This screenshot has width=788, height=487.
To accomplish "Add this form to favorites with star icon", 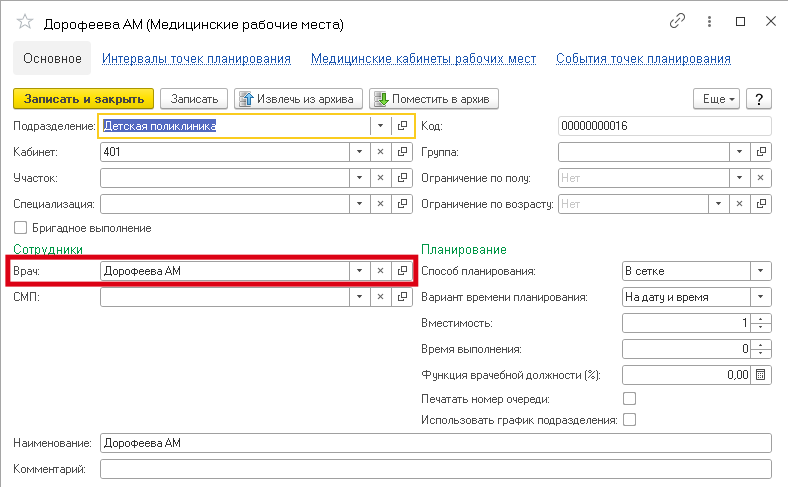I will coord(25,22).
